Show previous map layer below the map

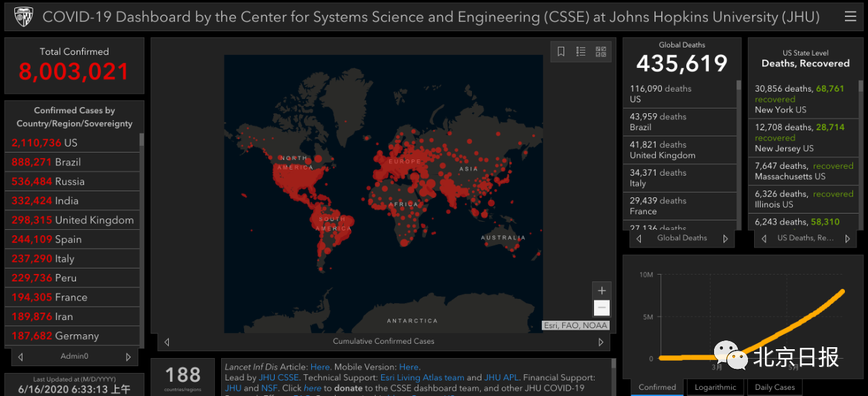tap(167, 342)
